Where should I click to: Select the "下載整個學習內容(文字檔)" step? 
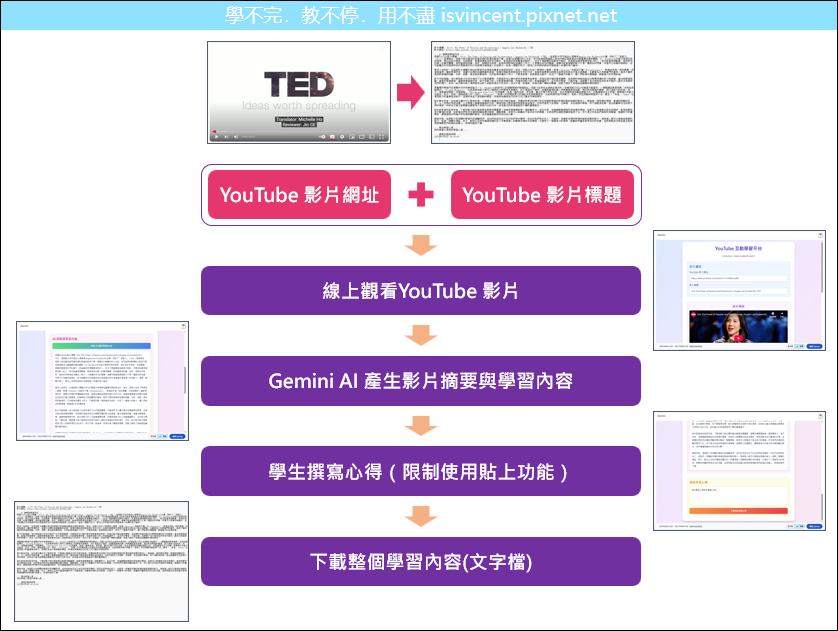pyautogui.click(x=421, y=562)
